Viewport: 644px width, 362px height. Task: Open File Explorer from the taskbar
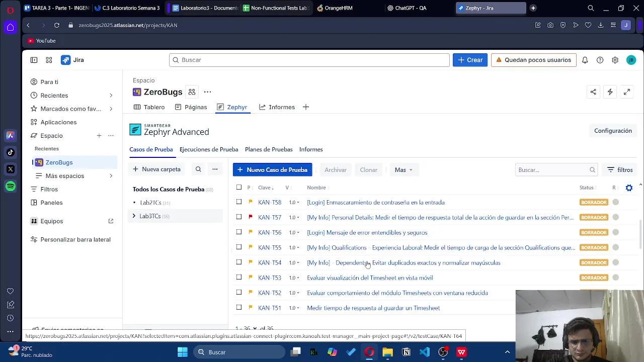[x=387, y=352]
